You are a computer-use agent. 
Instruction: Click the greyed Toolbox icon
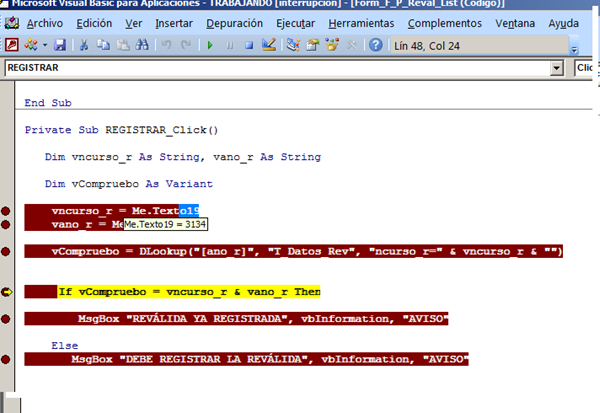click(x=352, y=45)
